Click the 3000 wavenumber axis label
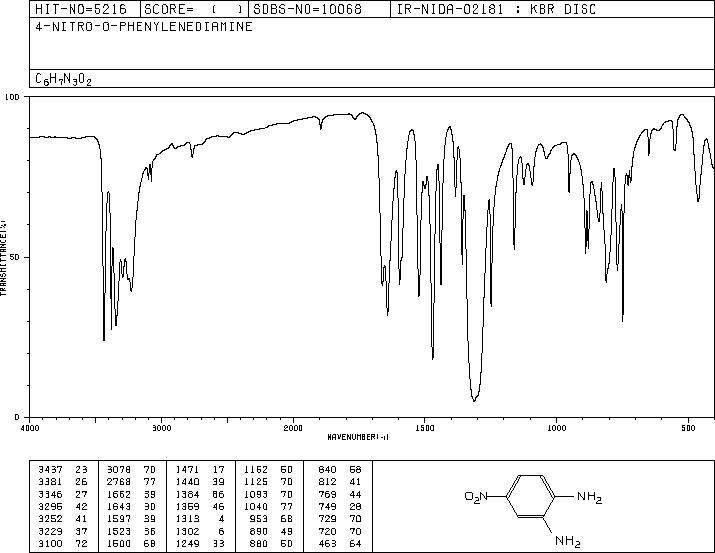Viewport: 715px width, 553px height. pos(162,428)
